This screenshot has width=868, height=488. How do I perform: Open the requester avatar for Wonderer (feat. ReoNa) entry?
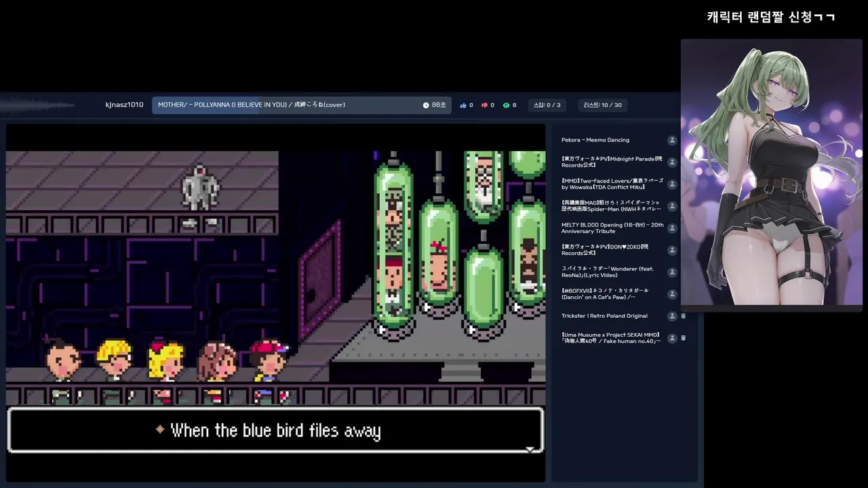coord(672,272)
